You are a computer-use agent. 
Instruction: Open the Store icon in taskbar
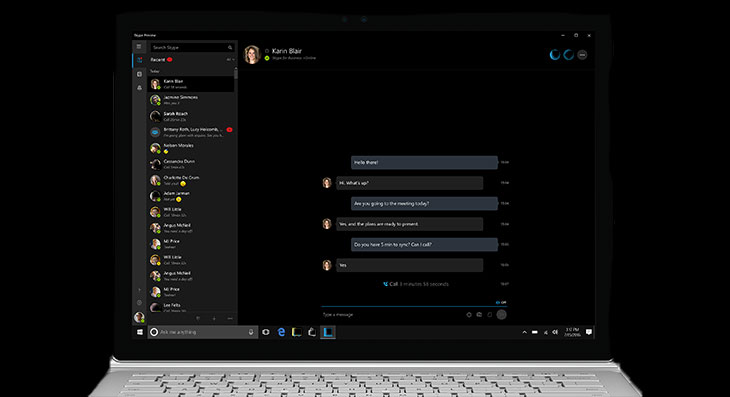coord(312,332)
